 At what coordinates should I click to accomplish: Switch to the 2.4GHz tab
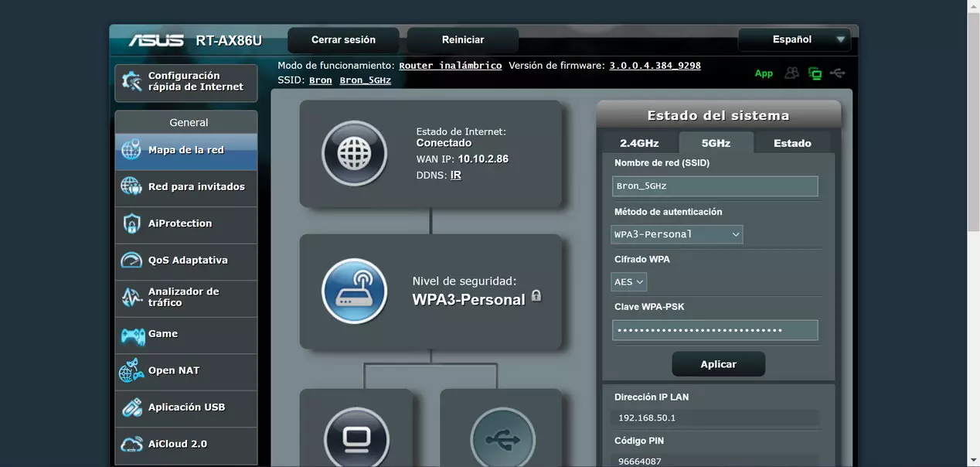pos(639,143)
